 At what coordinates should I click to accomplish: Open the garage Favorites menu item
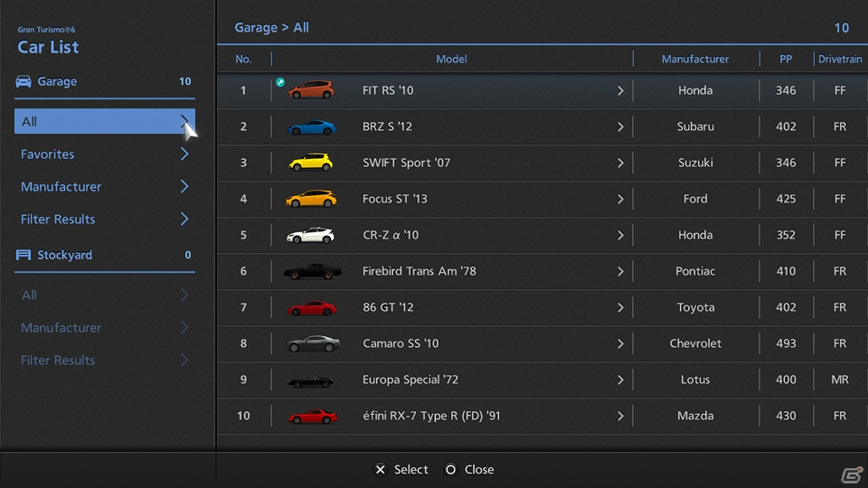105,154
